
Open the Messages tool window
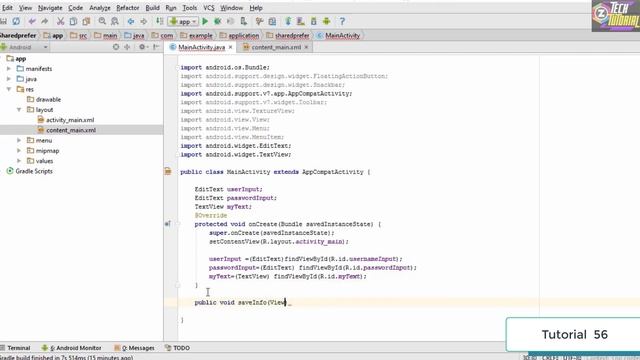[134, 348]
